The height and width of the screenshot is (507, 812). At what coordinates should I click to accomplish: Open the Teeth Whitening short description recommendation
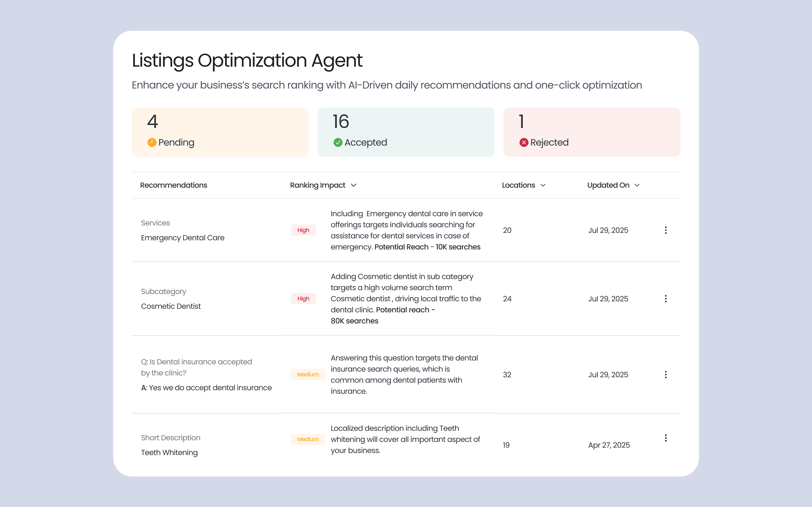click(169, 452)
